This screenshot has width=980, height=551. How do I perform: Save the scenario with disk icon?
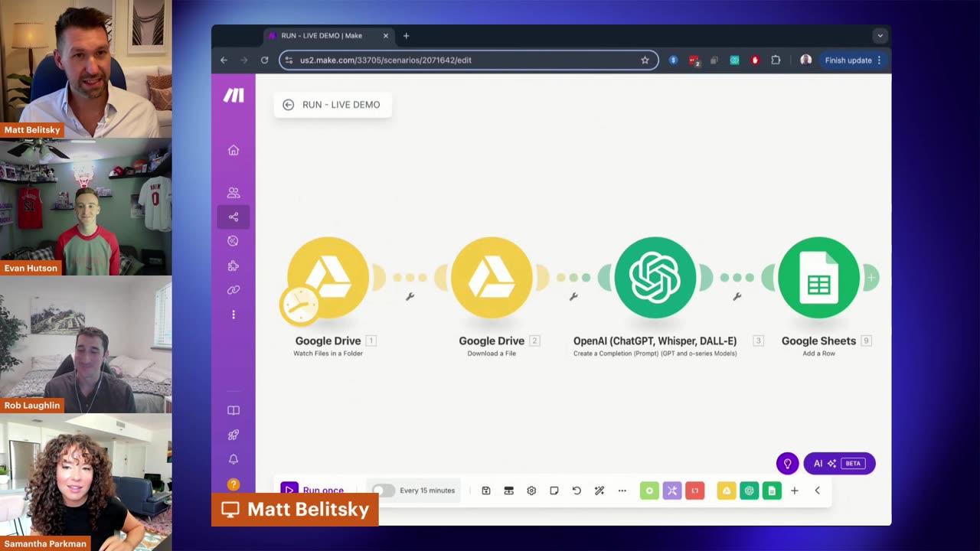pyautogui.click(x=485, y=491)
